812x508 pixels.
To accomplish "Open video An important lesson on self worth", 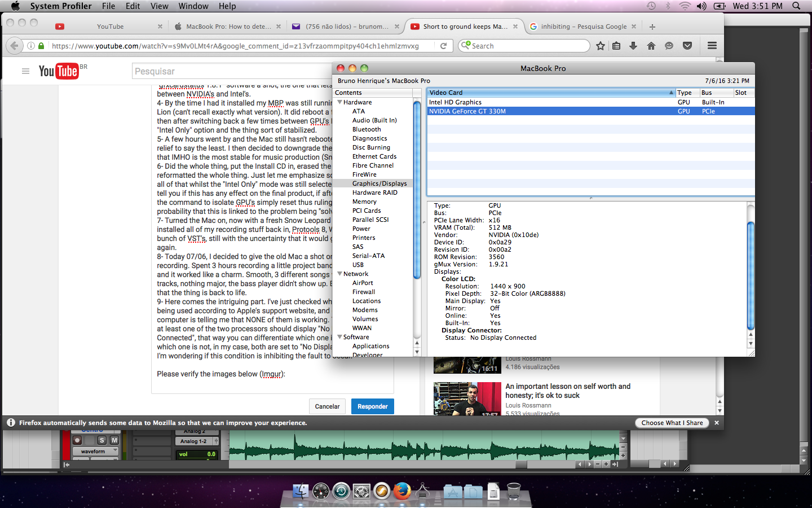I will [x=568, y=391].
